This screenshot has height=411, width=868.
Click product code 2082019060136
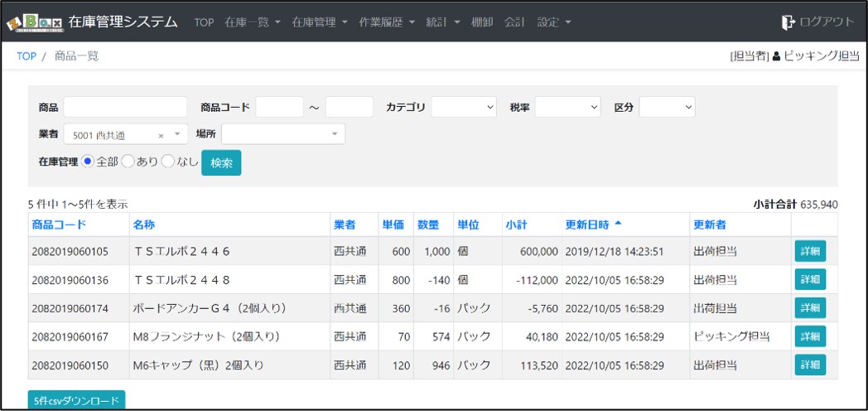point(70,280)
